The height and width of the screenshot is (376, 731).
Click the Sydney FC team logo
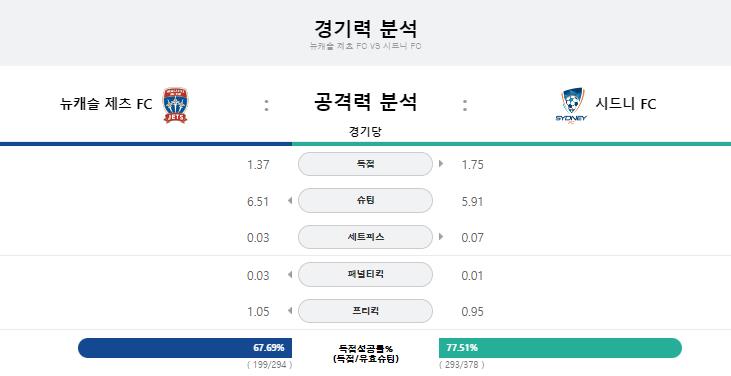pyautogui.click(x=572, y=105)
